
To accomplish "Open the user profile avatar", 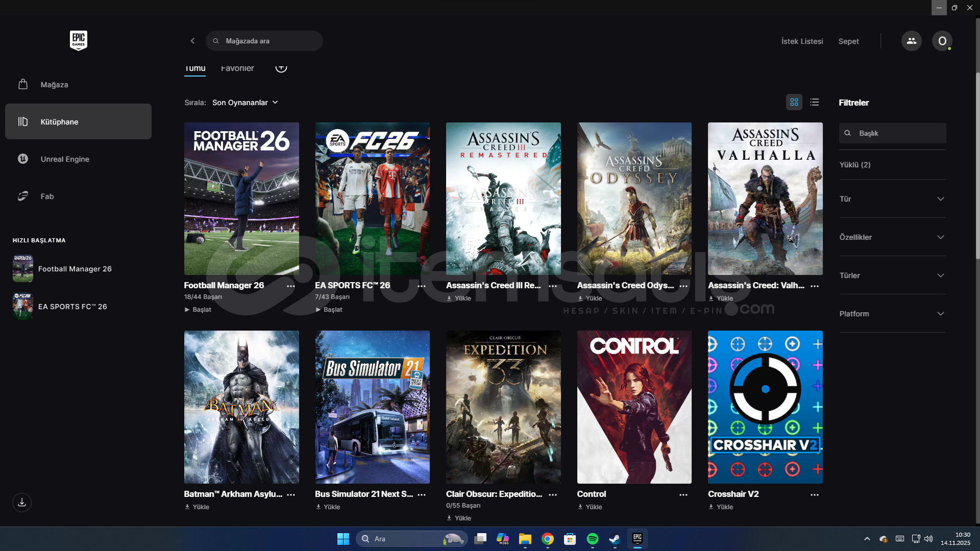I will [942, 41].
